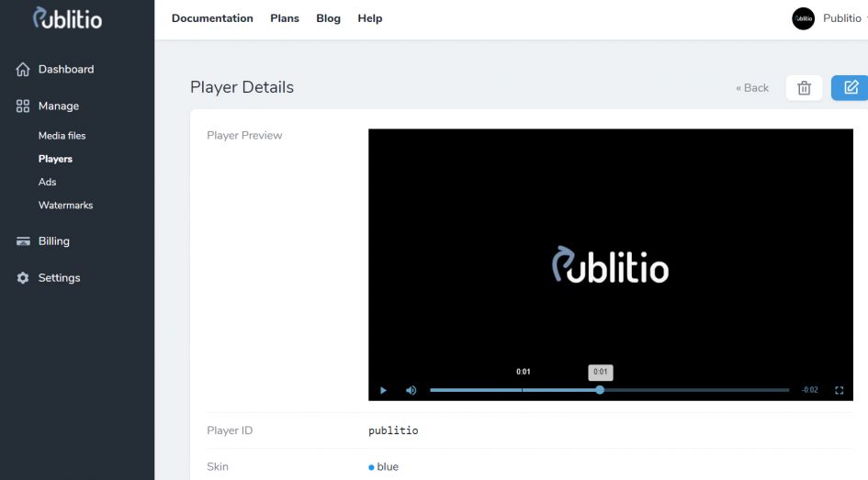
Task: Open Players in sidebar
Action: point(55,159)
